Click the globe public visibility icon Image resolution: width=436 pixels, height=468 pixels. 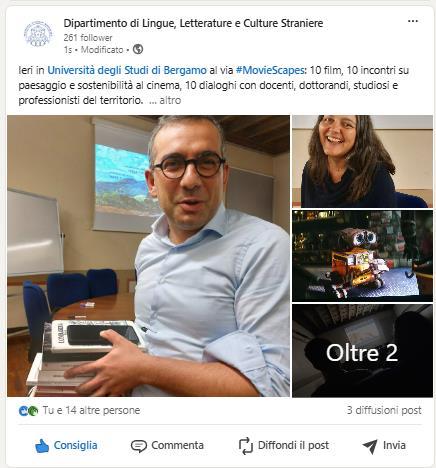point(138,49)
